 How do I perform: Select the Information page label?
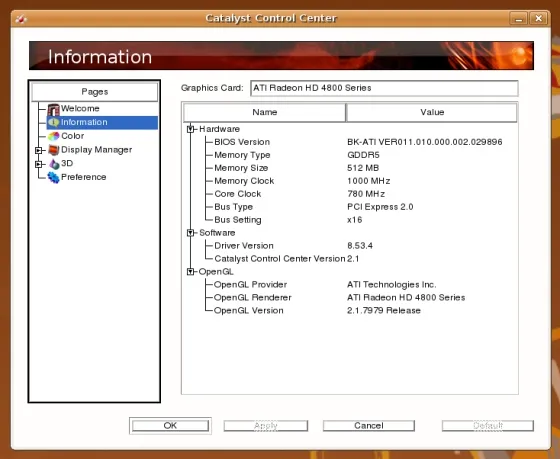pos(84,122)
